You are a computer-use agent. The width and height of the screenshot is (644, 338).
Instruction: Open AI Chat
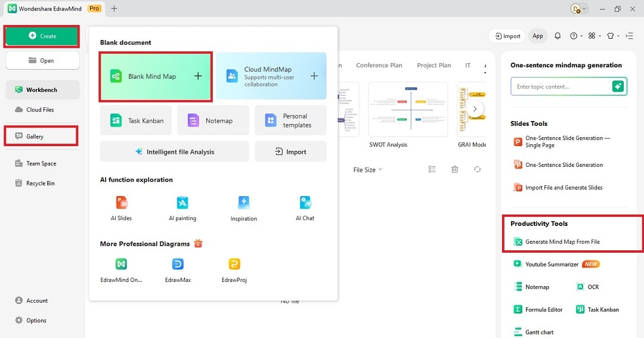pyautogui.click(x=305, y=209)
